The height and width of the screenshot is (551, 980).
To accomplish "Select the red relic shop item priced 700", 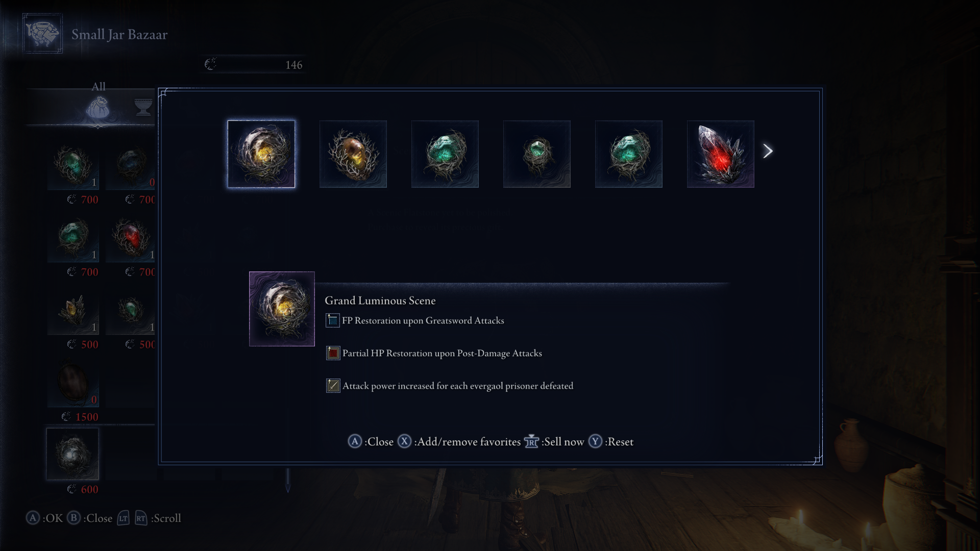I will point(132,237).
